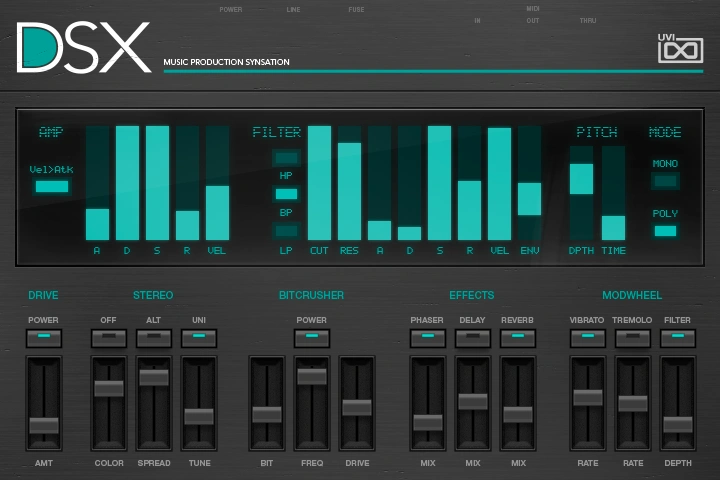This screenshot has width=720, height=480.
Task: Click the Pitch DPTH bar
Action: coord(581,193)
